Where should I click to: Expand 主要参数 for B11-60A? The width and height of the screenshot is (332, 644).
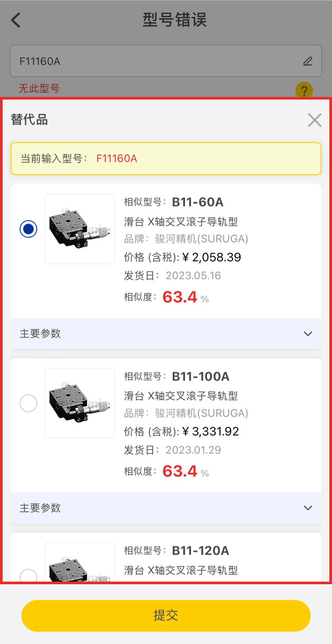click(308, 334)
